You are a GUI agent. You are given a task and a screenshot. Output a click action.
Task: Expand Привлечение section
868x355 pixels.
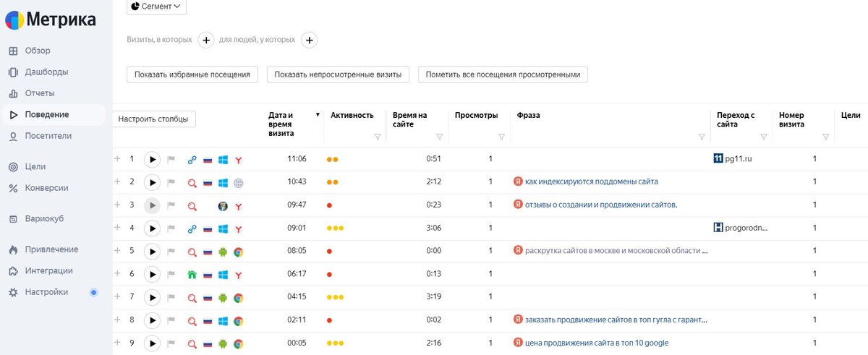point(51,249)
